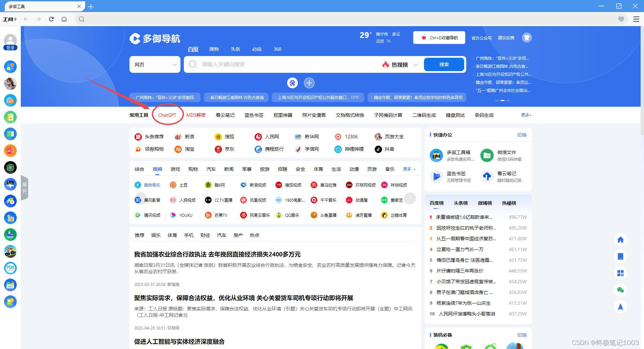Open the 看云笔记 cloud icon
644x349 pixels.
(x=487, y=177)
